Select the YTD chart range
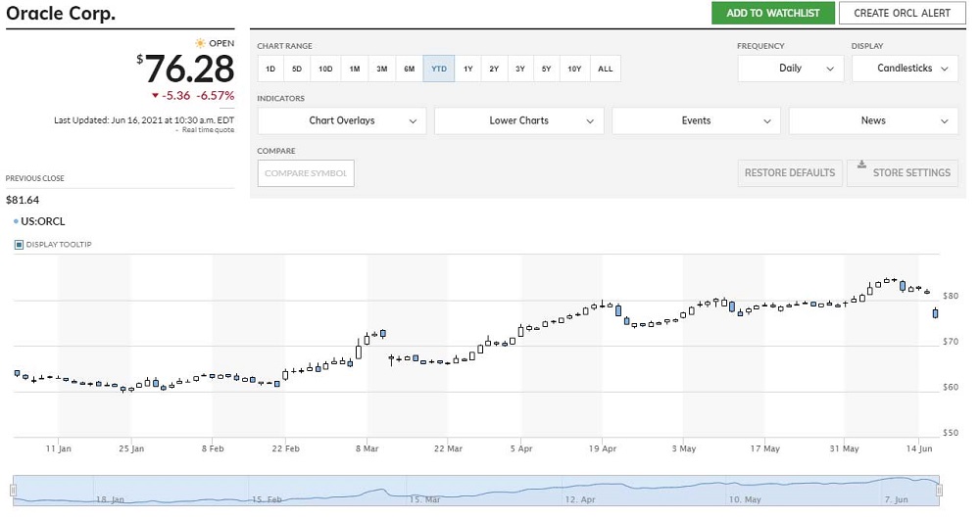980x517 pixels. click(x=439, y=69)
